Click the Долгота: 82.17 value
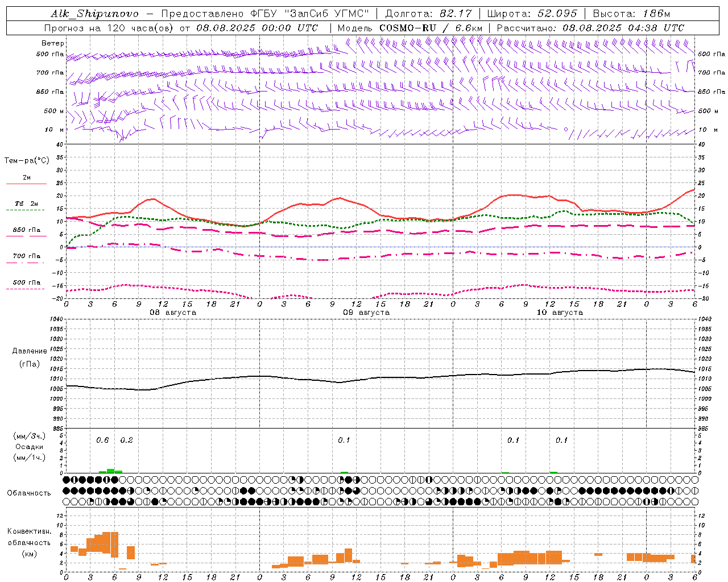728x582 pixels. [428, 14]
